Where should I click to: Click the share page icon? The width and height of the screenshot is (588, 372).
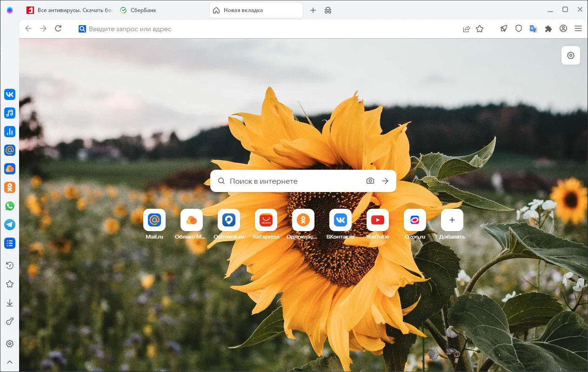[x=466, y=29]
